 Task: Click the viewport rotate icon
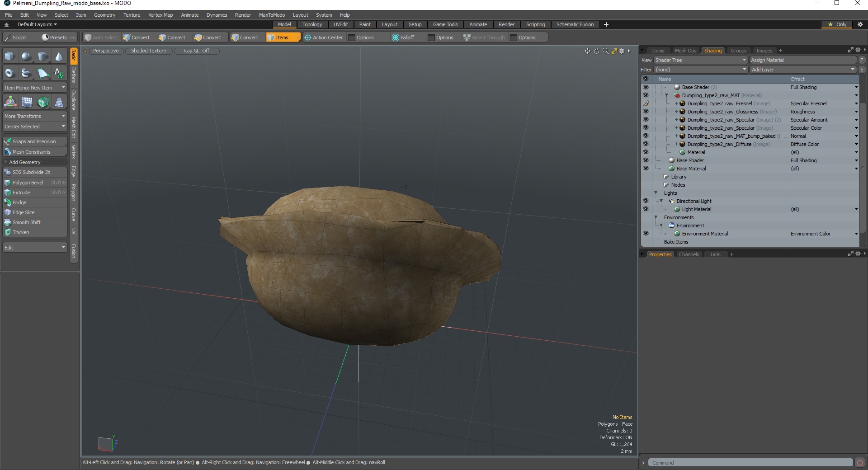(x=596, y=51)
